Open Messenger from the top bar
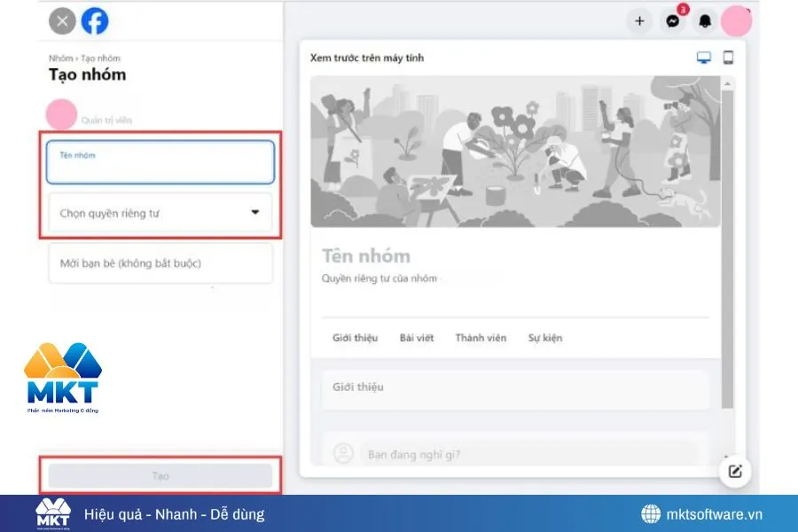The width and height of the screenshot is (798, 532). [672, 20]
